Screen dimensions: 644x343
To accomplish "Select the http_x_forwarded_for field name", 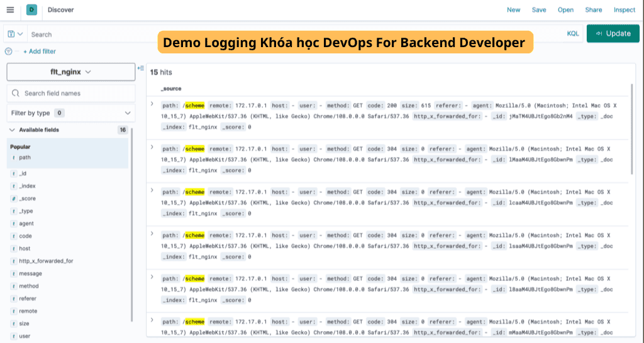I will (x=46, y=261).
